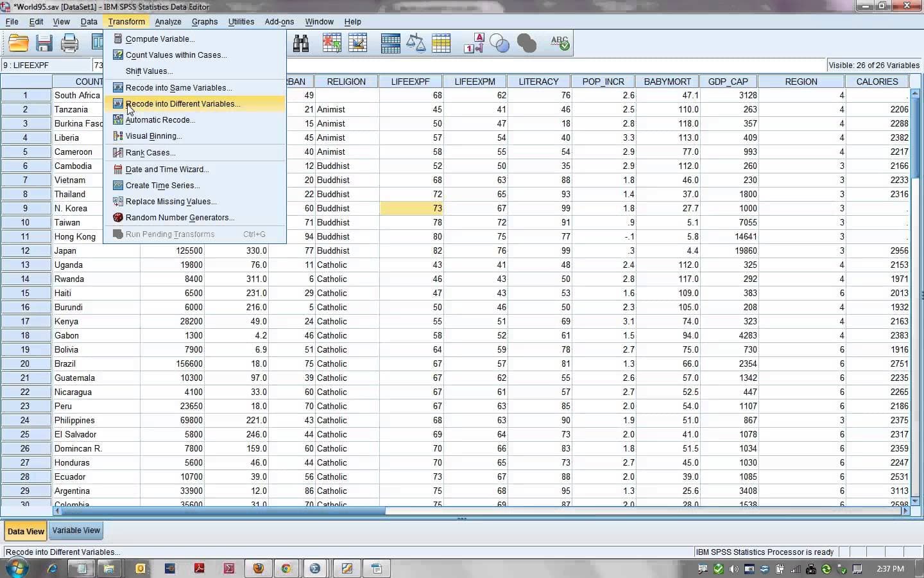924x578 pixels.
Task: Click the Split File toolbar icon
Action: pos(390,43)
